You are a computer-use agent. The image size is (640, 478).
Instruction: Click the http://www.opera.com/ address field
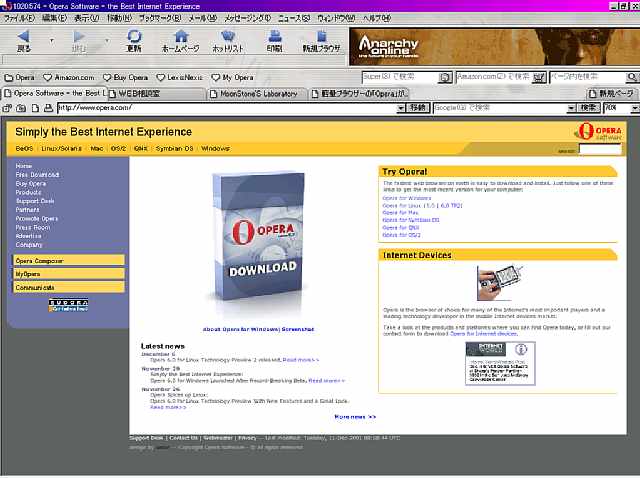[x=227, y=108]
